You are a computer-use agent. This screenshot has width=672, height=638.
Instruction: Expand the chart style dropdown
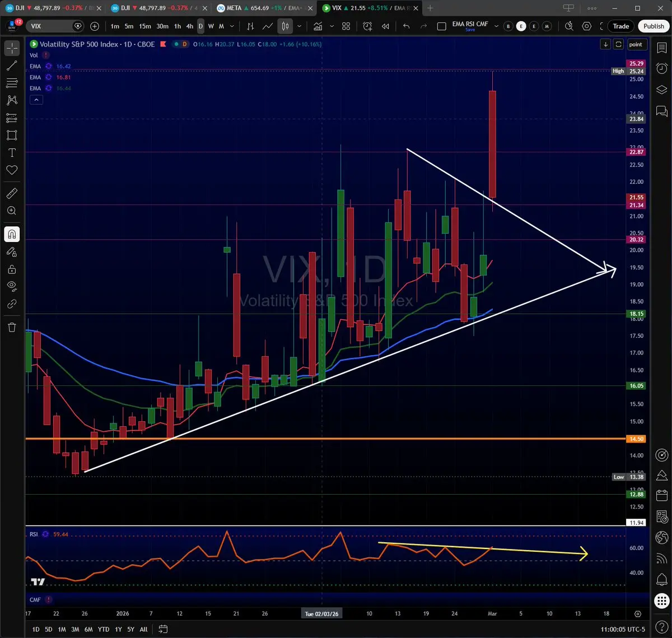(x=300, y=26)
